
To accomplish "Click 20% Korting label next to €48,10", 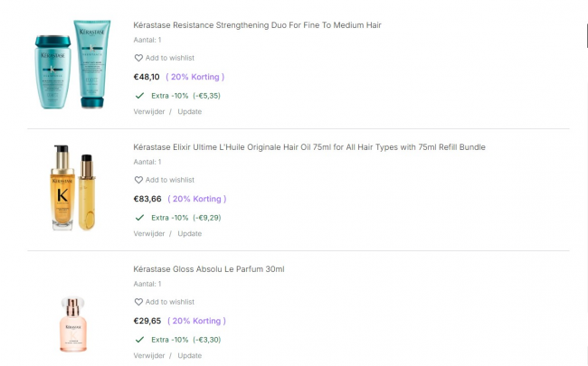I will pyautogui.click(x=195, y=77).
